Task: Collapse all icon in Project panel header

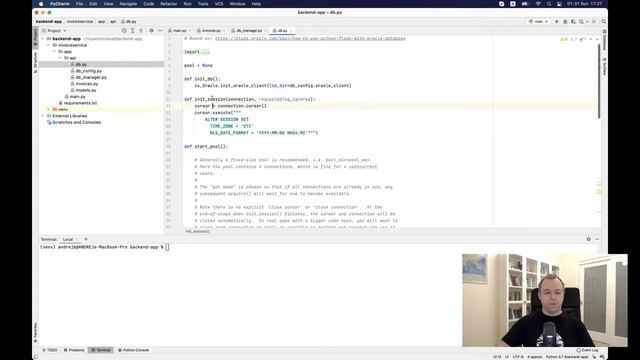Action: (x=141, y=31)
